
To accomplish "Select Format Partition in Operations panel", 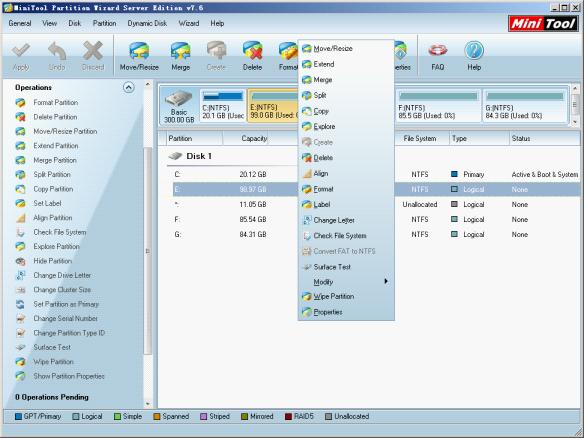I will pyautogui.click(x=47, y=103).
